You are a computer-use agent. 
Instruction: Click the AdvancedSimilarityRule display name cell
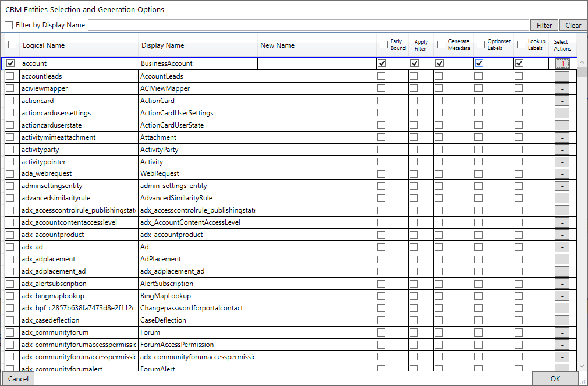coord(197,198)
